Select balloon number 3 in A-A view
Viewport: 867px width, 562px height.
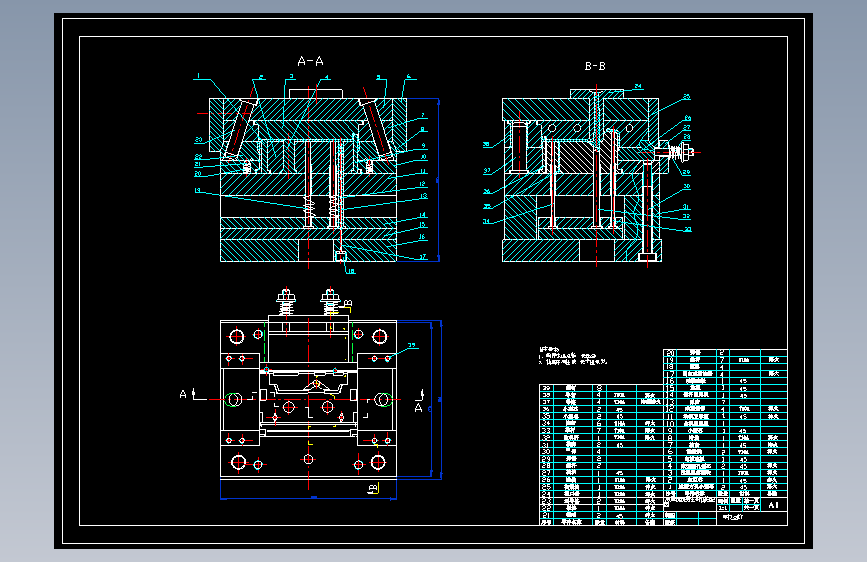pos(291,77)
